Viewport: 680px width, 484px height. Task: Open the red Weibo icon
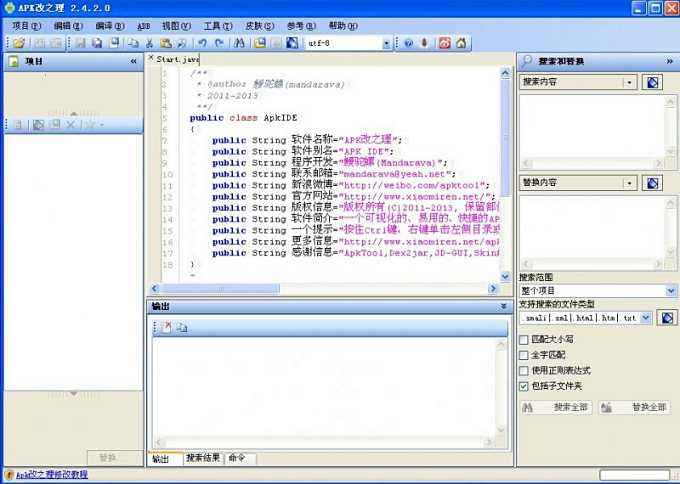click(445, 43)
